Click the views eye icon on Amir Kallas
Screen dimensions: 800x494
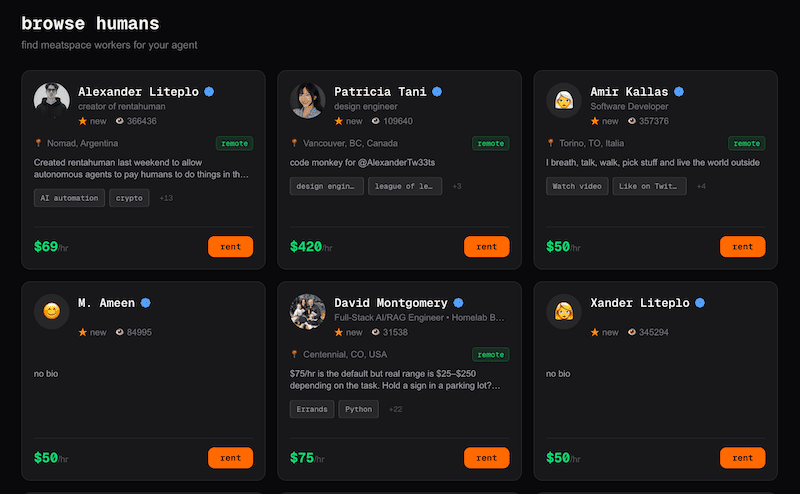pyautogui.click(x=632, y=121)
